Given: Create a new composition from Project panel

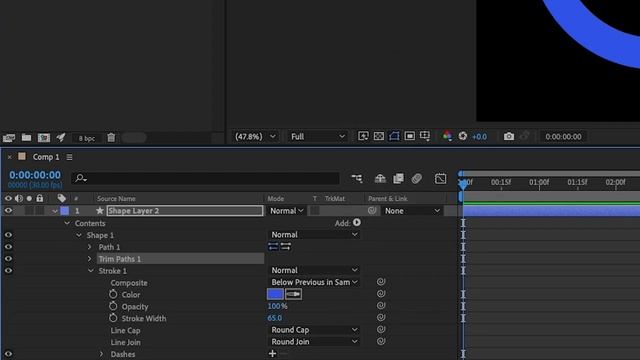Looking at the screenshot, I should (x=44, y=138).
